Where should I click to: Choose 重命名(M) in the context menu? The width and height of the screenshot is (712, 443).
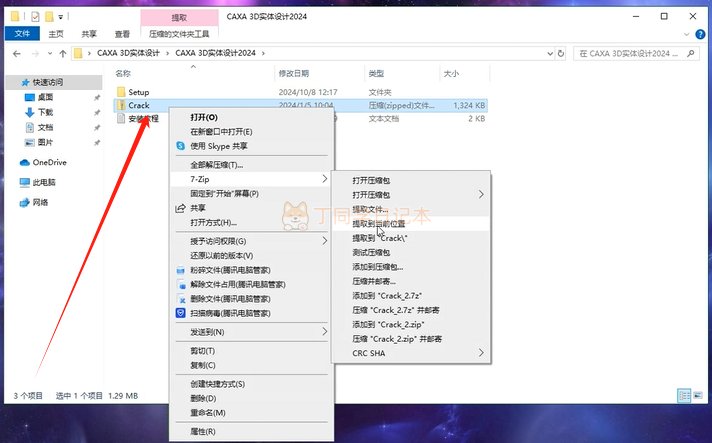208,413
